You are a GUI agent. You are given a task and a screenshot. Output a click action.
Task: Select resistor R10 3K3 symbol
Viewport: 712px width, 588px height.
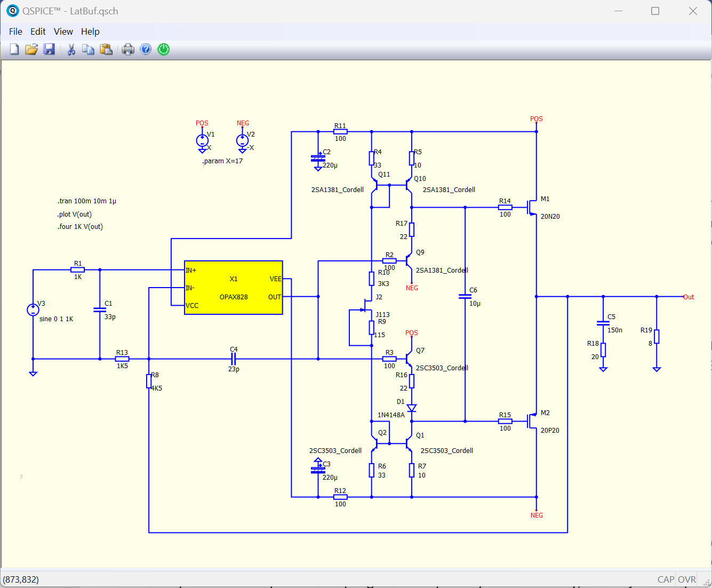point(372,279)
